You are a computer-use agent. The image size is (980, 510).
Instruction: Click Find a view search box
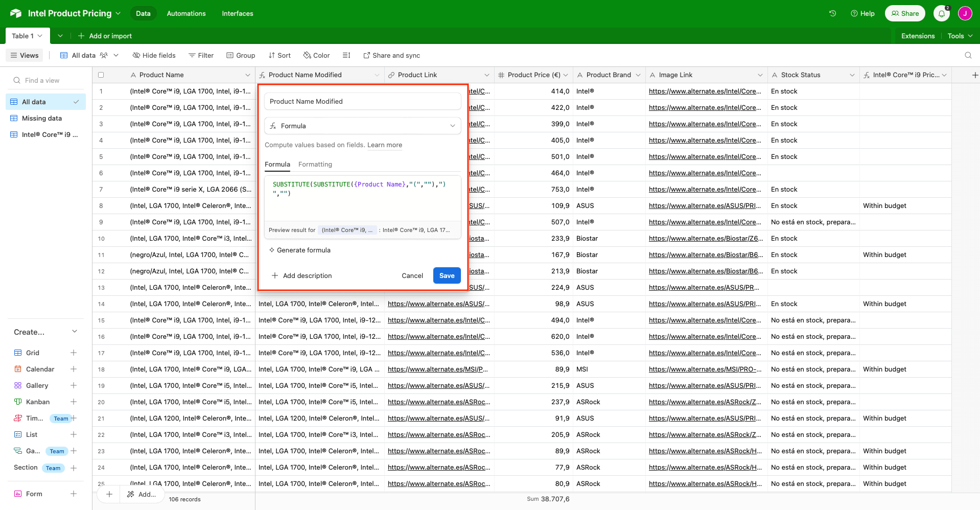46,80
